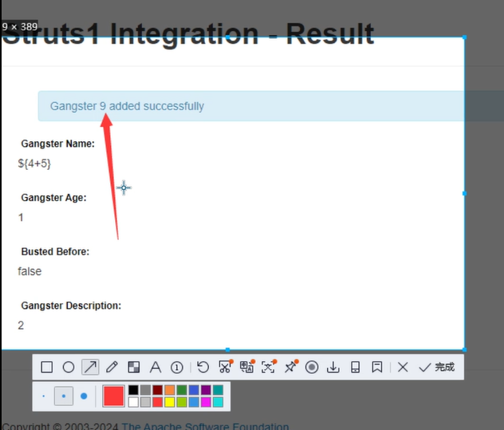
Task: Click the 'Gangster 9 added successfully' message
Action: click(127, 106)
